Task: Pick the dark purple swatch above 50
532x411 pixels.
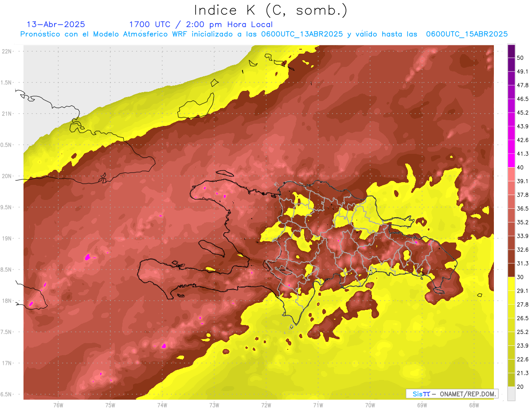Action: [x=511, y=51]
